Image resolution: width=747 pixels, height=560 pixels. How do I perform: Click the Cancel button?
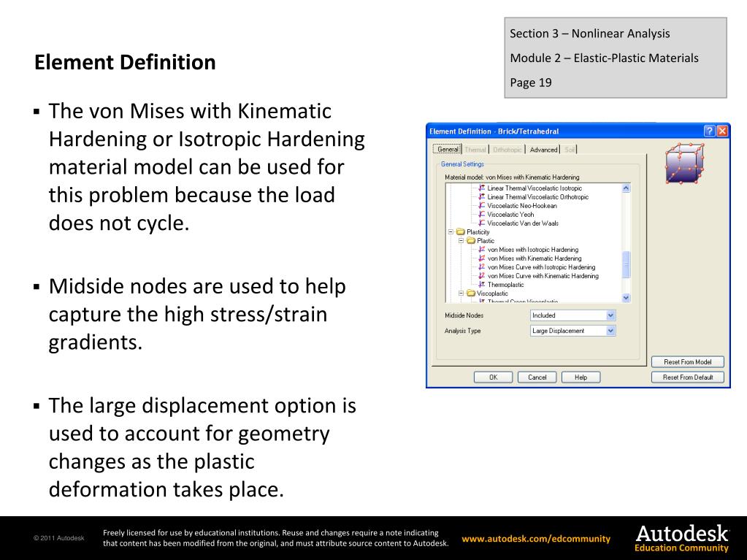(537, 377)
